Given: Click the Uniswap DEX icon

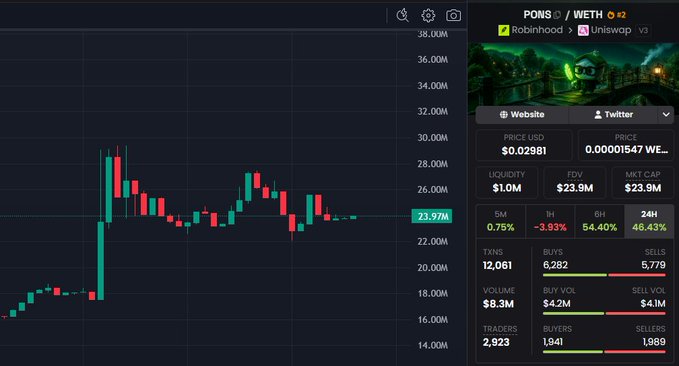Looking at the screenshot, I should coord(583,30).
